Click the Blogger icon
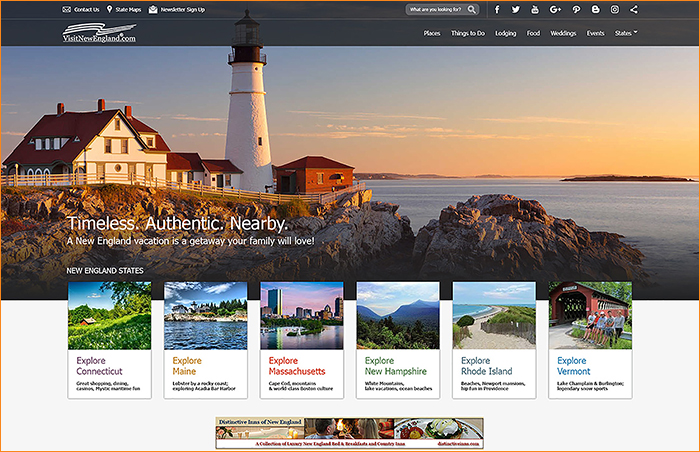 pos(595,10)
